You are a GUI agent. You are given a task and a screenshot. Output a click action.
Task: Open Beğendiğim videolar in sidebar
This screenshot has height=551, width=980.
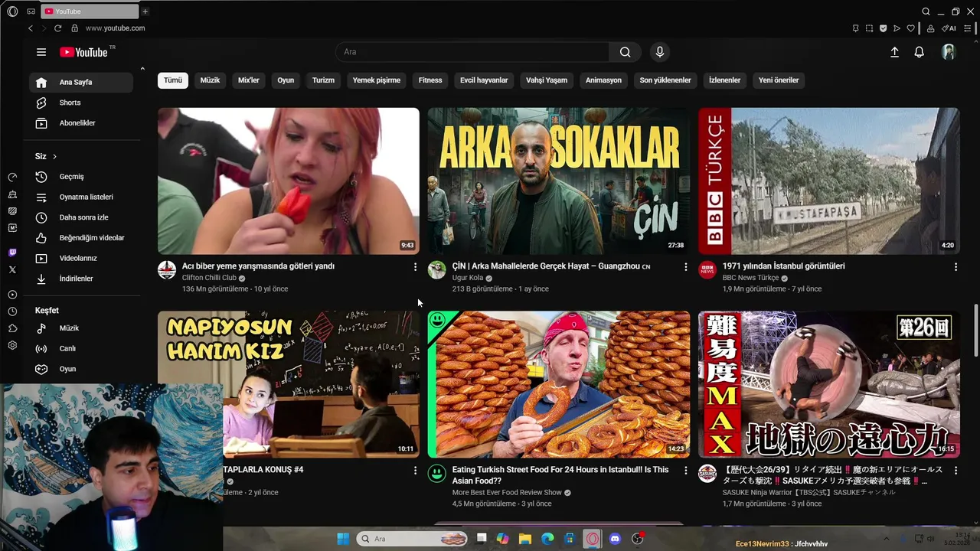[81, 238]
